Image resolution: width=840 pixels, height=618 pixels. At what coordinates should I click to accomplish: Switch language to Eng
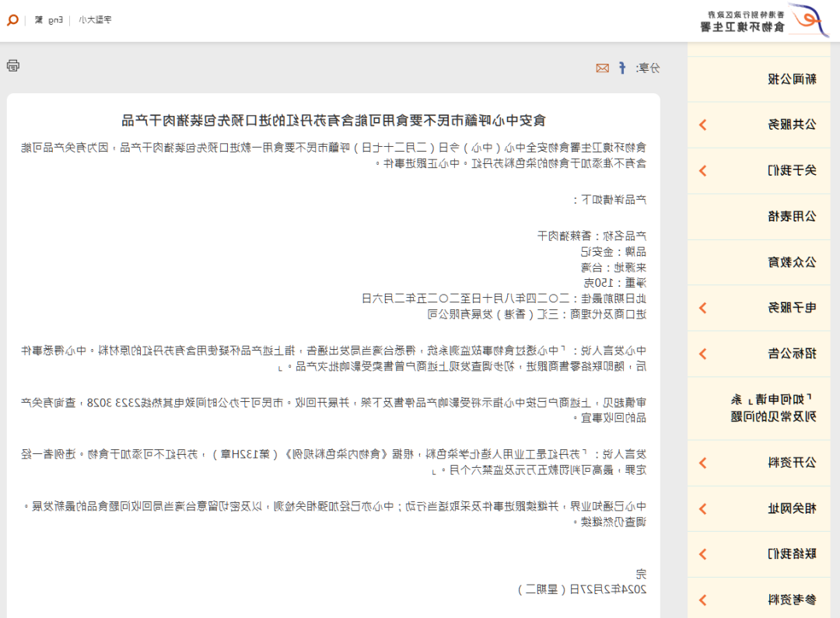55,19
